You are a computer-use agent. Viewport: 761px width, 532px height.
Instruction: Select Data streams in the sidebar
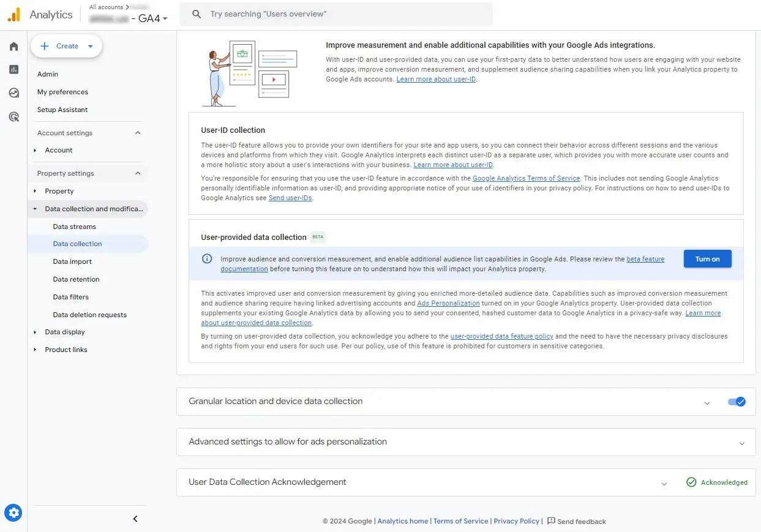click(x=74, y=227)
